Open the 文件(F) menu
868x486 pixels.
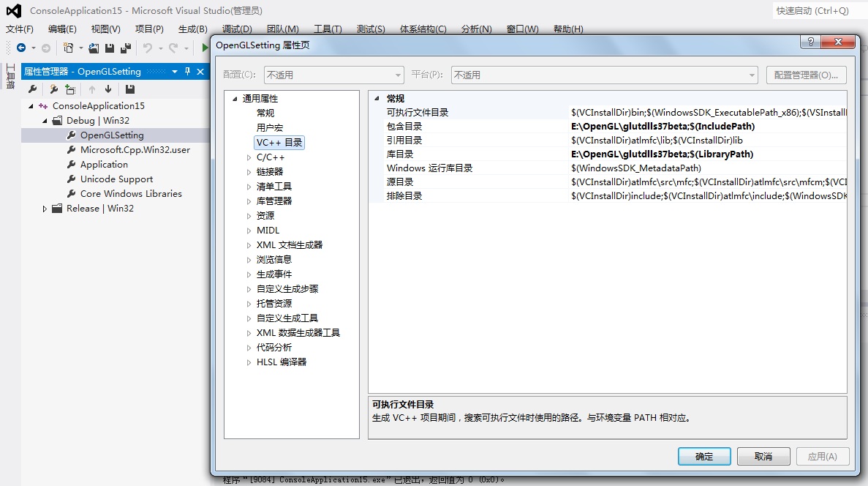[19, 29]
